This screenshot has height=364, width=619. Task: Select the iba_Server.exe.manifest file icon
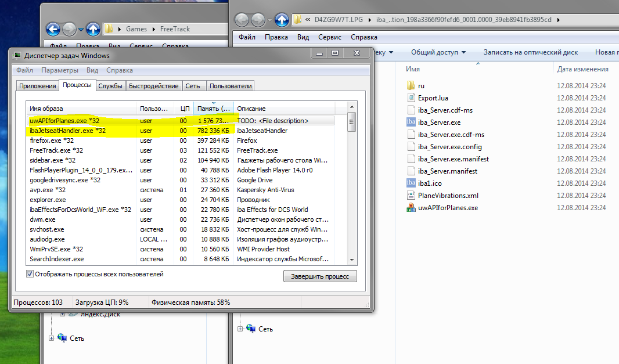coord(411,159)
